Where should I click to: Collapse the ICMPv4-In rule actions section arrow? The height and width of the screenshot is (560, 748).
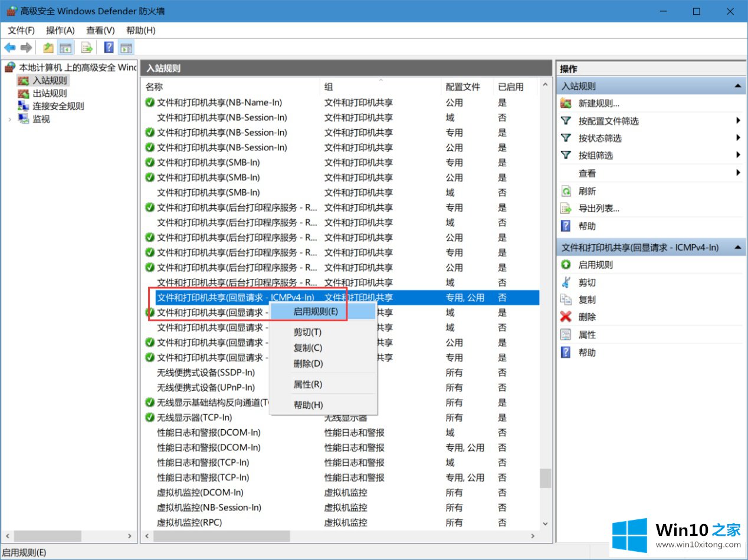737,248
